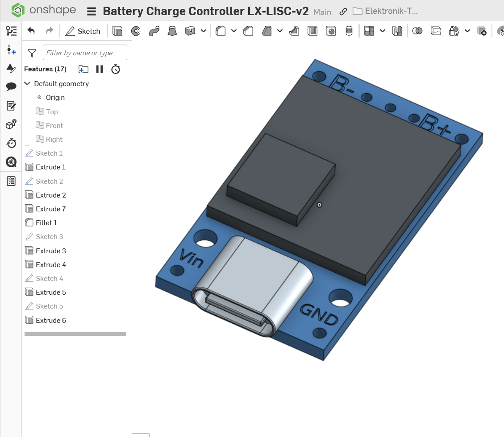Click the Battery Charge Controller LX-LISC-v2 title
The width and height of the screenshot is (504, 437).
(x=206, y=11)
